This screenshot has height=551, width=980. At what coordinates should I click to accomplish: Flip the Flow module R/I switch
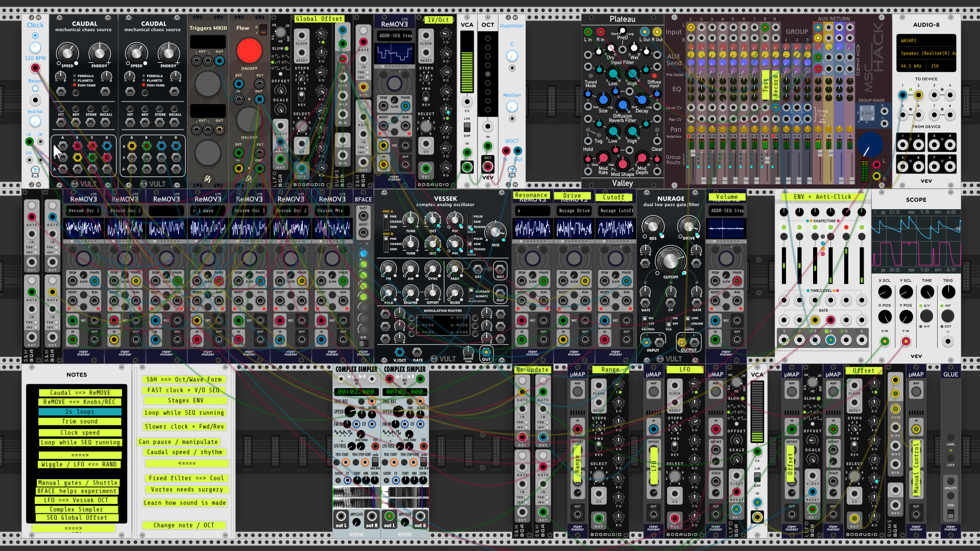pyautogui.click(x=262, y=30)
